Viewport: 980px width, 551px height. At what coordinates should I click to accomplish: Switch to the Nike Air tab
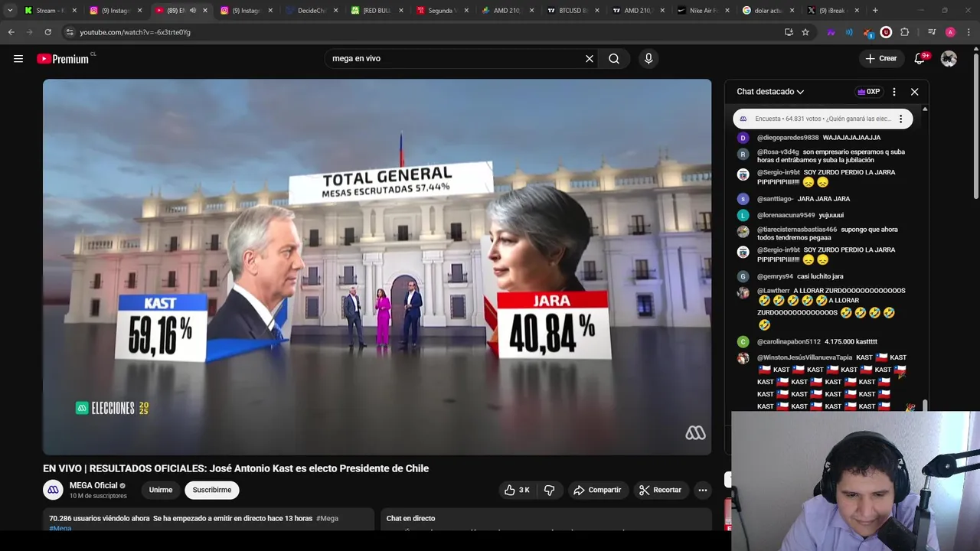pyautogui.click(x=703, y=11)
